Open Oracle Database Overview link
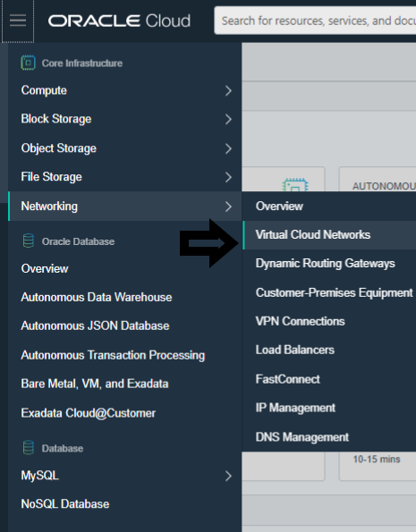 45,269
